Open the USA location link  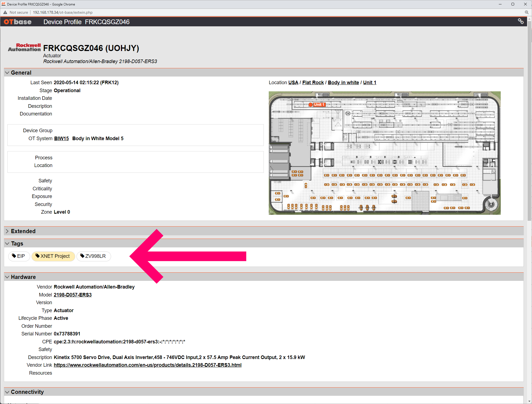(293, 83)
